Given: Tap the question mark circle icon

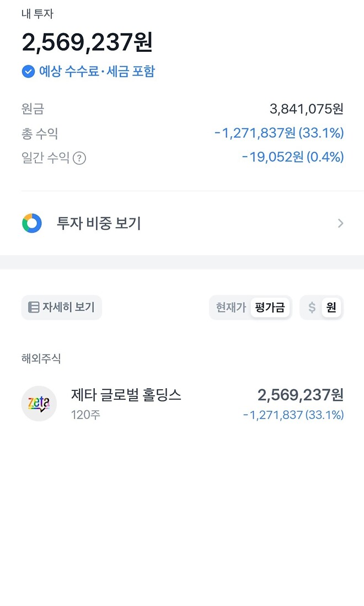Looking at the screenshot, I should (x=78, y=158).
